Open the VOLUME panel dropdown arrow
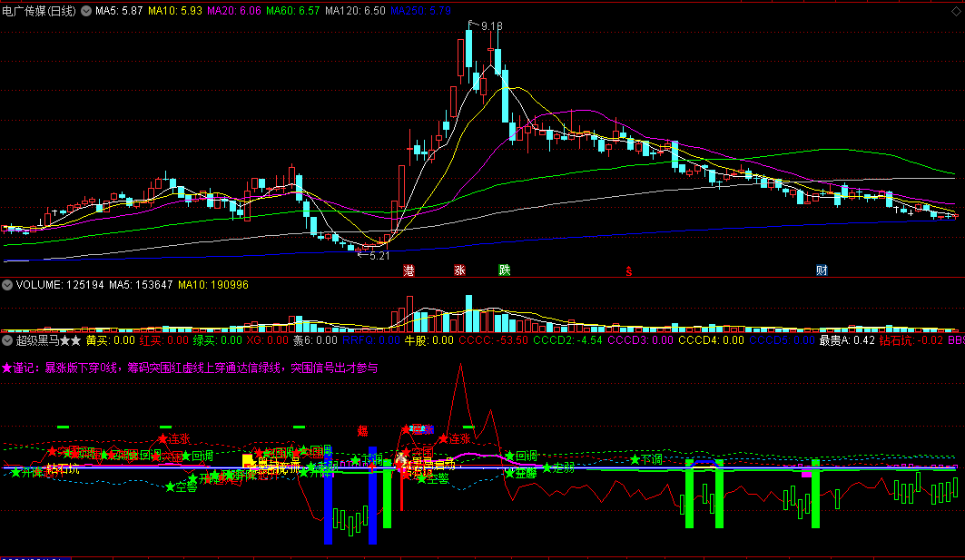 tap(7, 285)
